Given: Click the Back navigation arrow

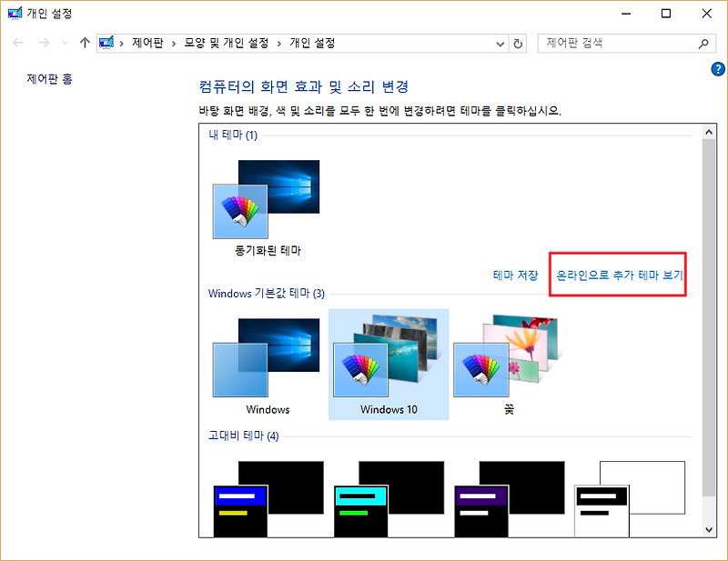Looking at the screenshot, I should [x=18, y=43].
